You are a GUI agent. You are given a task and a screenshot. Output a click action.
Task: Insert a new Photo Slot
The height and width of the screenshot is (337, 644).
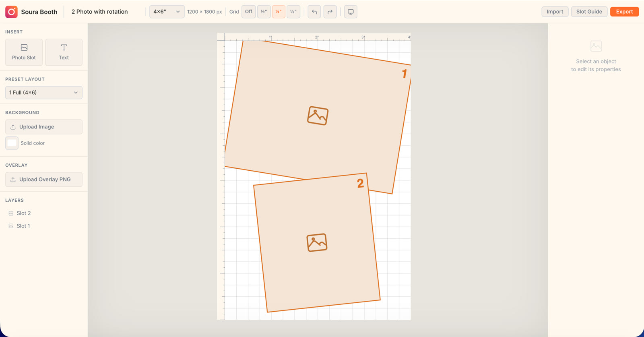coord(24,52)
